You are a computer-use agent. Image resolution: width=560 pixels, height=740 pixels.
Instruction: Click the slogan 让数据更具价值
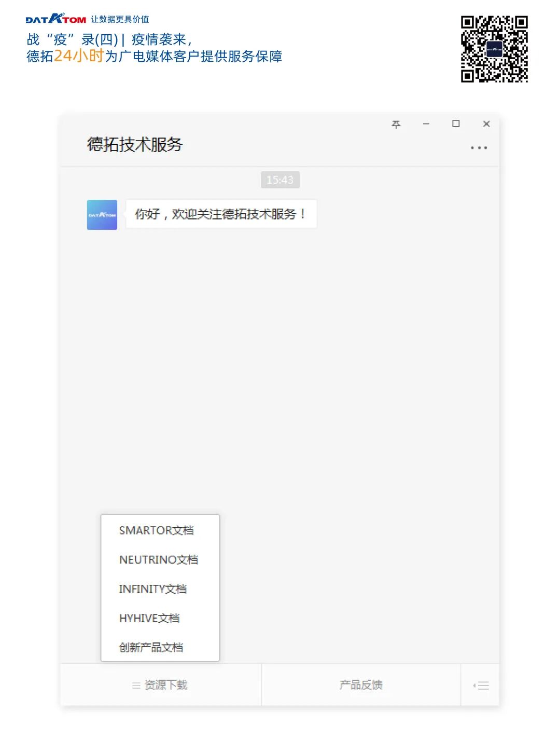pyautogui.click(x=120, y=19)
